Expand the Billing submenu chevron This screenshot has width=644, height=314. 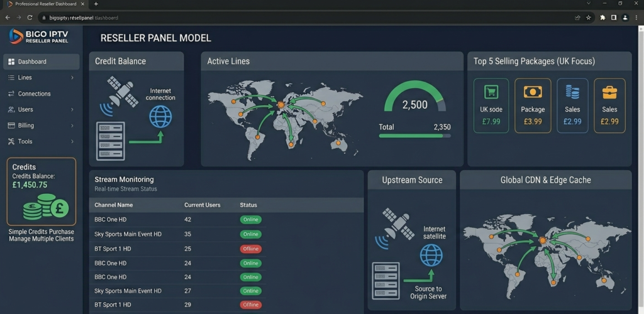tap(72, 126)
